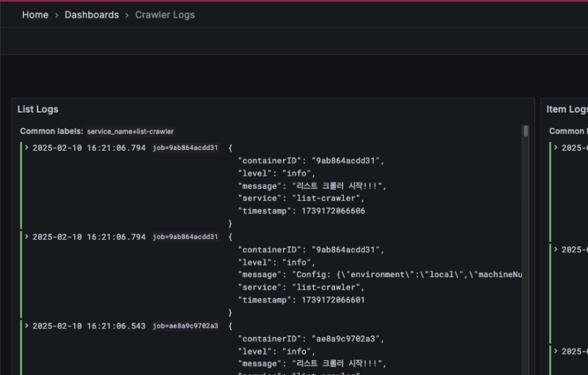This screenshot has height=375, width=588.
Task: Open the Dashboards breadcrumb link
Action: coord(91,15)
